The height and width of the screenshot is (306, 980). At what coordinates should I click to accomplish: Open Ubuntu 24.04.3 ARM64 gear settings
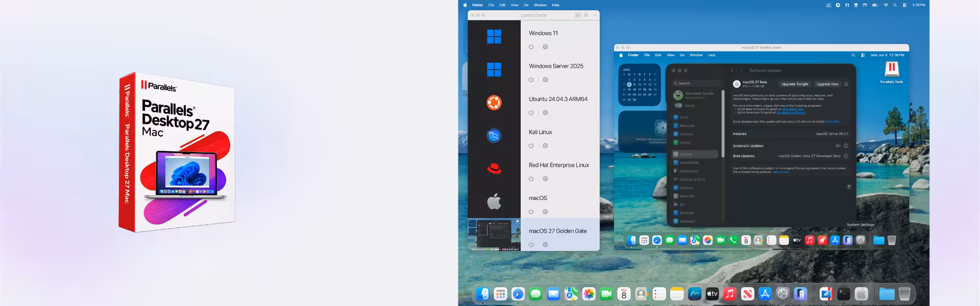point(545,113)
